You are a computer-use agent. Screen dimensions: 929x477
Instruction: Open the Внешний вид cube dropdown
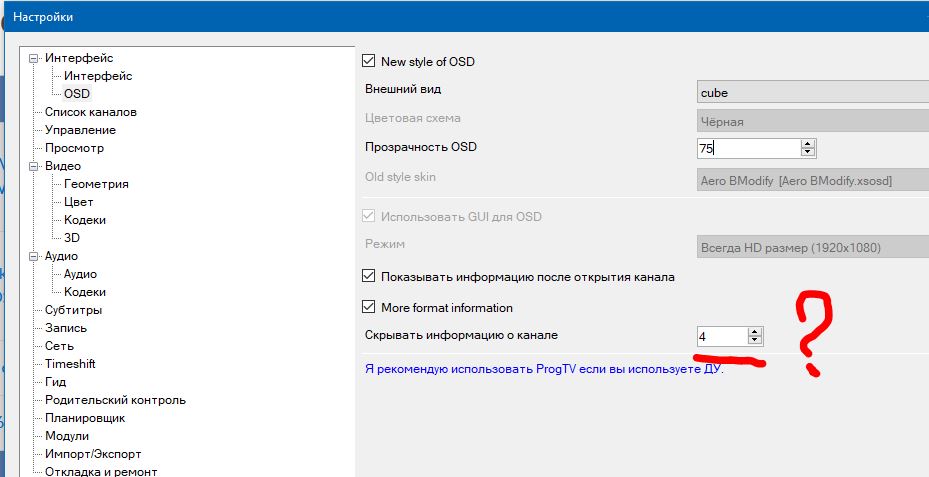pos(812,93)
